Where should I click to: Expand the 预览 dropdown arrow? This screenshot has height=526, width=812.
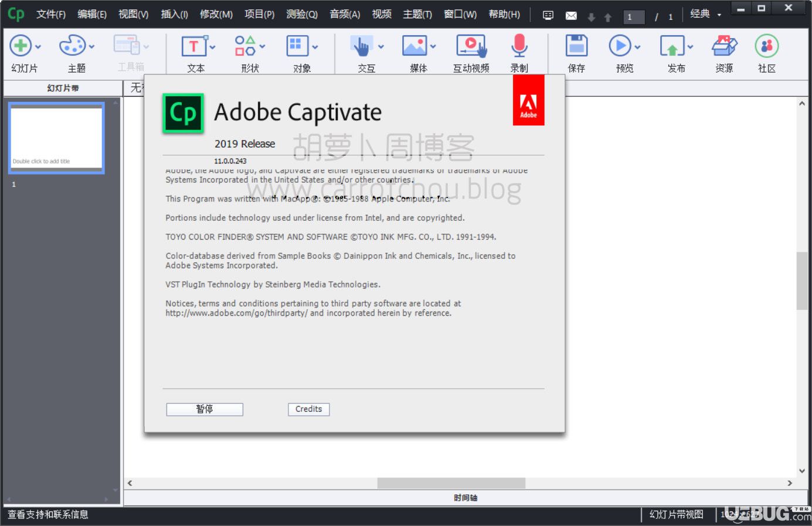638,47
